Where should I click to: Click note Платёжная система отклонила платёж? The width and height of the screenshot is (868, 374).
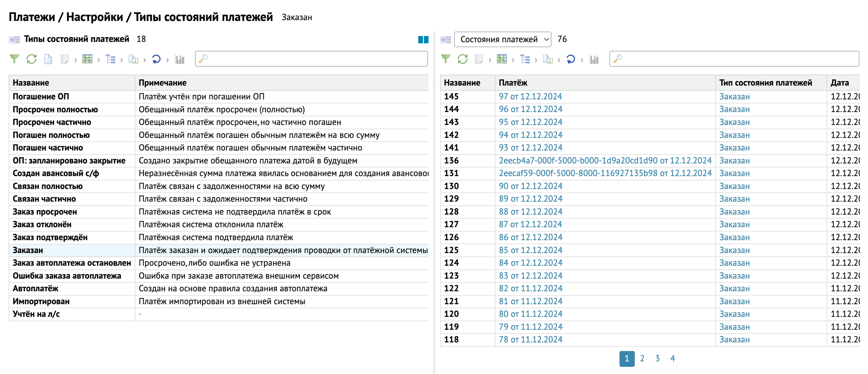[x=211, y=225]
